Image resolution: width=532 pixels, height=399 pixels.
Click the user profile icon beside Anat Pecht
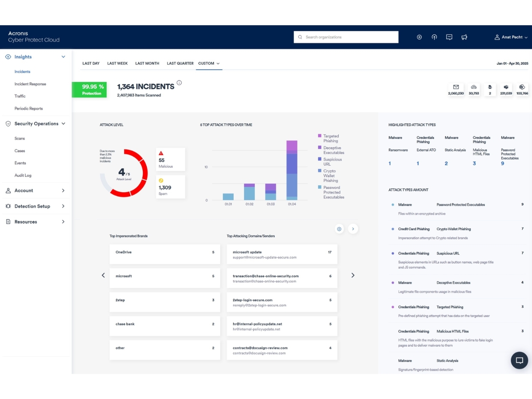coord(497,37)
